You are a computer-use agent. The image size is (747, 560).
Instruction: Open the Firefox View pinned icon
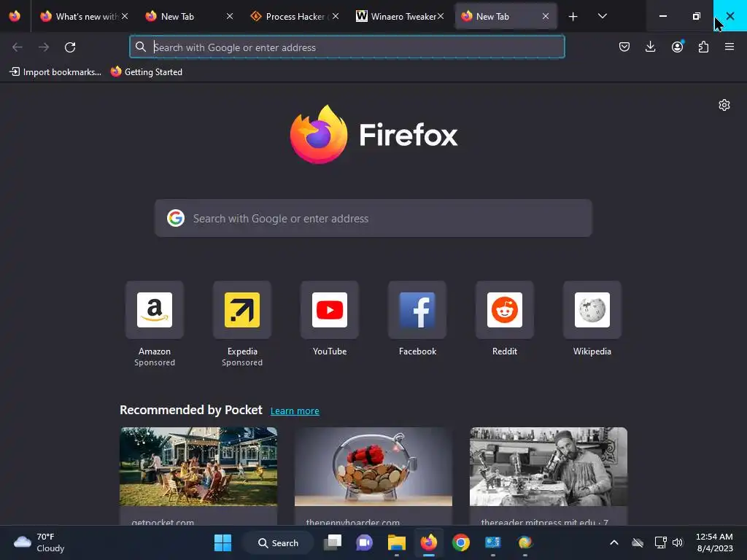tap(15, 16)
